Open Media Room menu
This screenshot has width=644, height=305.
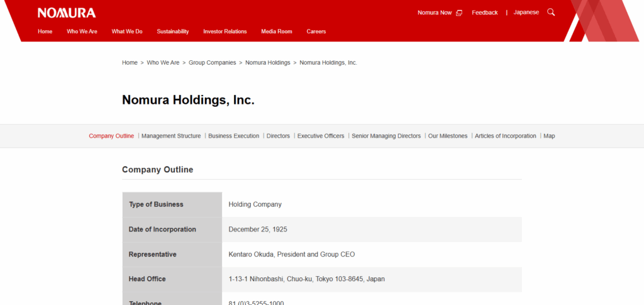(x=277, y=31)
